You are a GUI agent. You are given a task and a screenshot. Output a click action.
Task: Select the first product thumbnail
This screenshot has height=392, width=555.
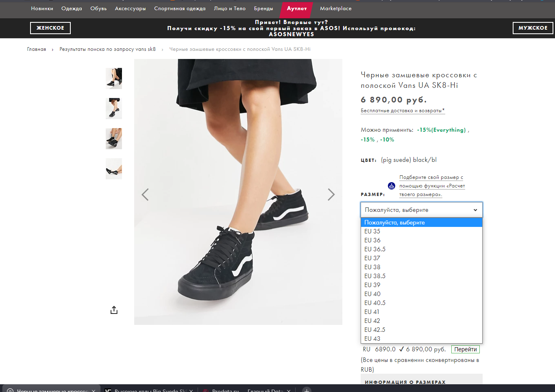click(x=114, y=78)
